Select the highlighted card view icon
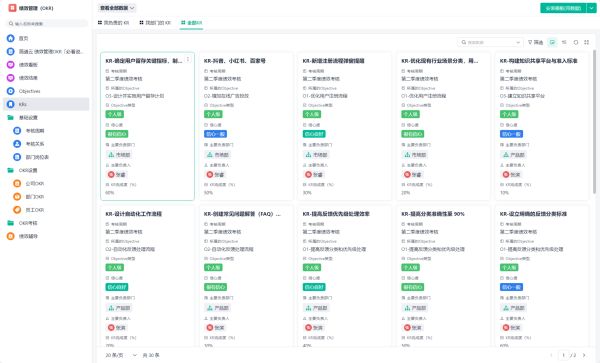 coord(552,42)
